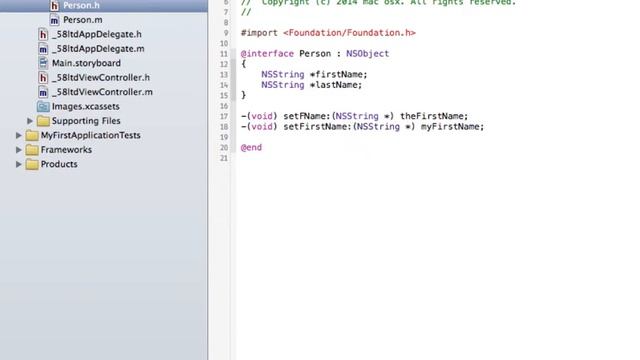
Task: Select the MyFirstApplicationTests label
Action: [x=91, y=135]
